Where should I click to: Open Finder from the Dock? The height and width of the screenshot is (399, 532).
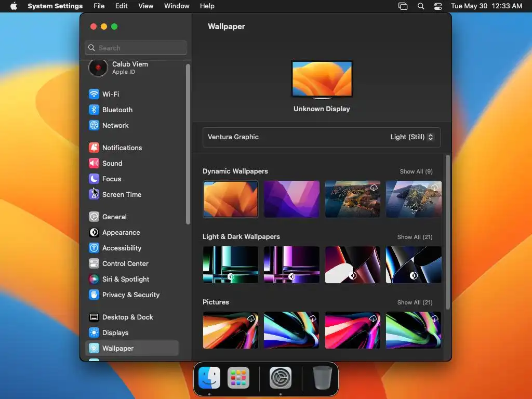[x=209, y=378]
